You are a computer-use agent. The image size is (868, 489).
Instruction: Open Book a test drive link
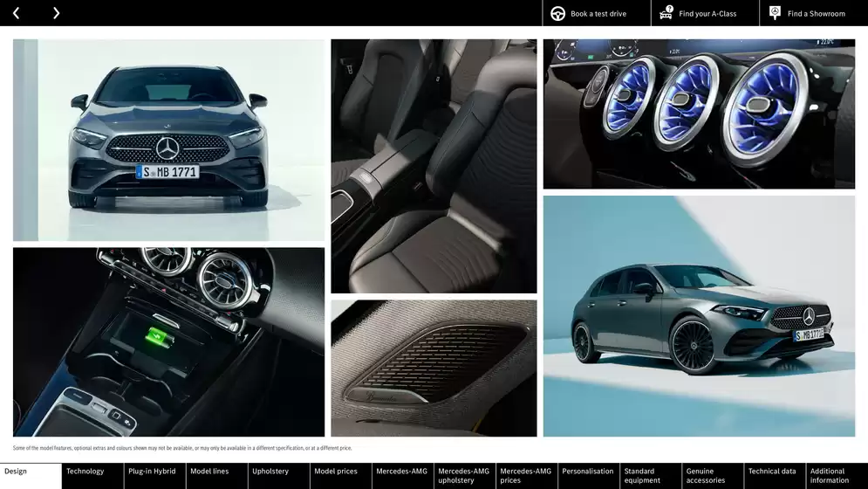pyautogui.click(x=597, y=13)
